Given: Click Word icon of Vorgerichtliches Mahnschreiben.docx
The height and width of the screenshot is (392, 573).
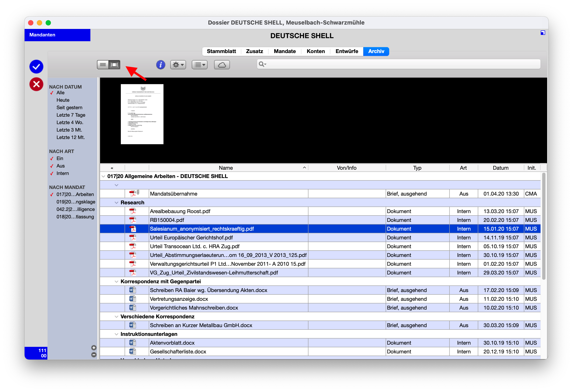Looking at the screenshot, I should (x=133, y=308).
